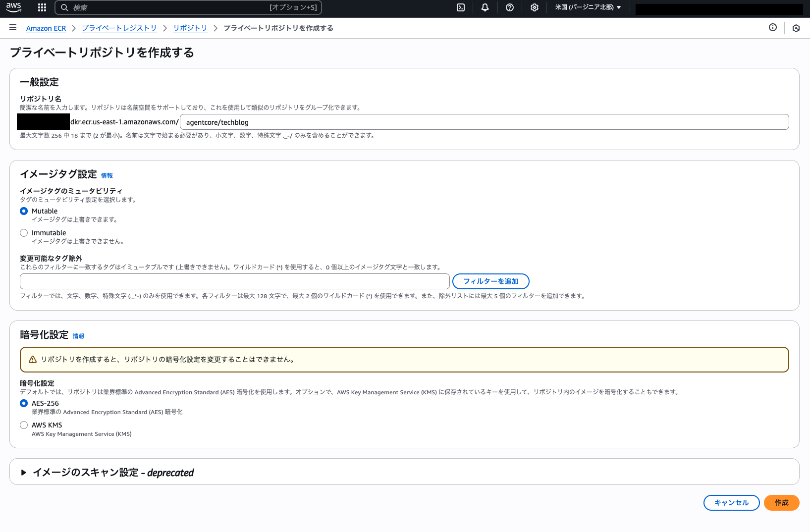Image resolution: width=810 pixels, height=532 pixels.
Task: Open the region selector 米国 (バージニア北部)
Action: 588,7
